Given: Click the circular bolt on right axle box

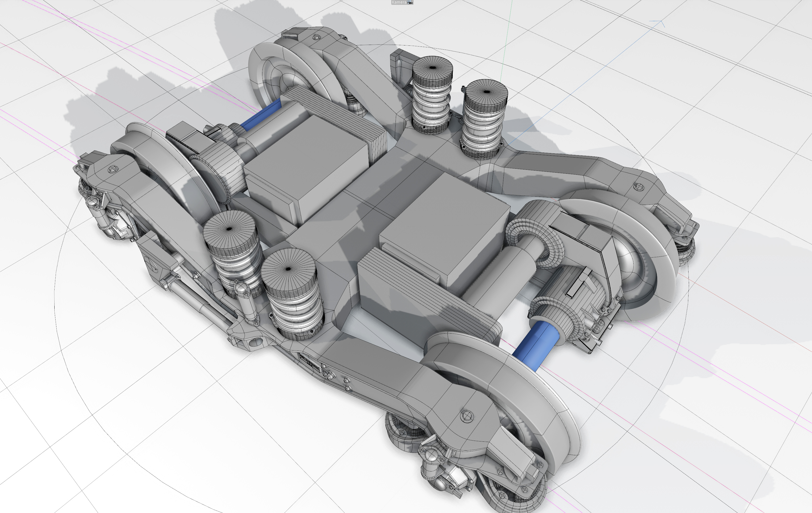Looking at the screenshot, I should [638, 186].
